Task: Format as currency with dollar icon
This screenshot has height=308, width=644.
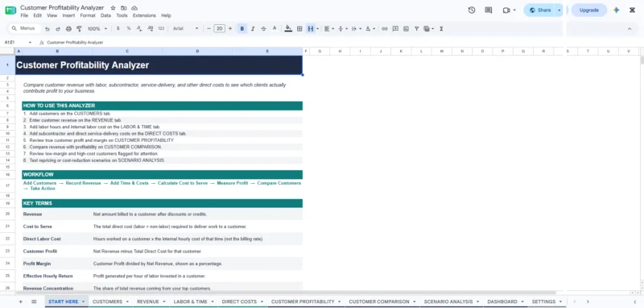Action: (118, 28)
